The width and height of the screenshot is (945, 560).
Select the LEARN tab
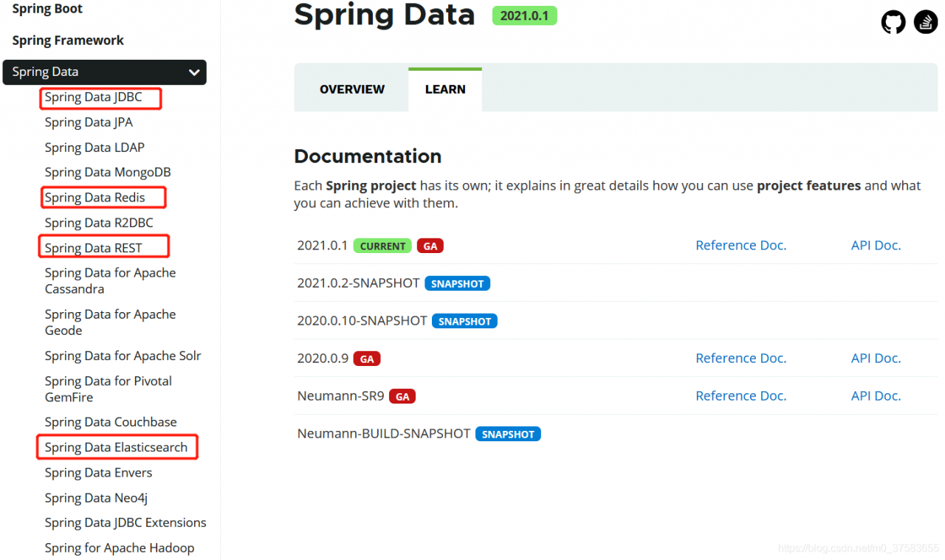pos(445,89)
